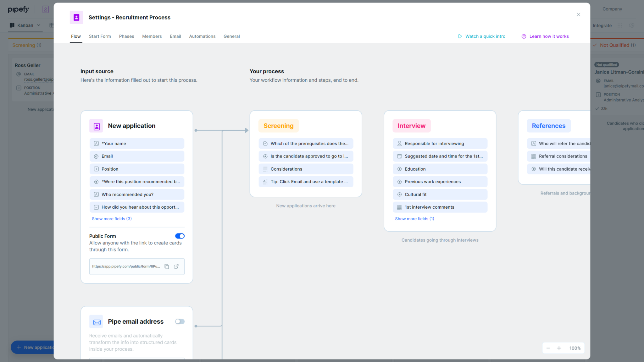Click the zoom out minus icon
Image resolution: width=644 pixels, height=362 pixels.
pos(548,348)
